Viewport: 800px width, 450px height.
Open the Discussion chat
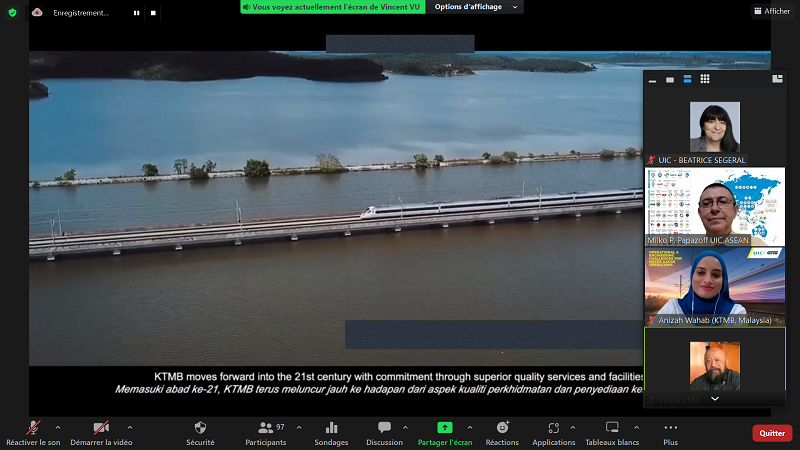coord(384,428)
